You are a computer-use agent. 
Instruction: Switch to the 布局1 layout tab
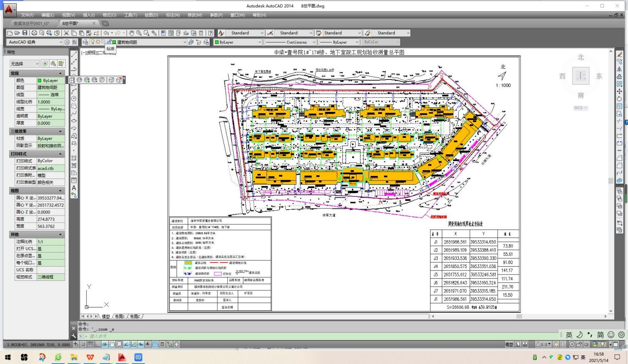tap(120, 317)
